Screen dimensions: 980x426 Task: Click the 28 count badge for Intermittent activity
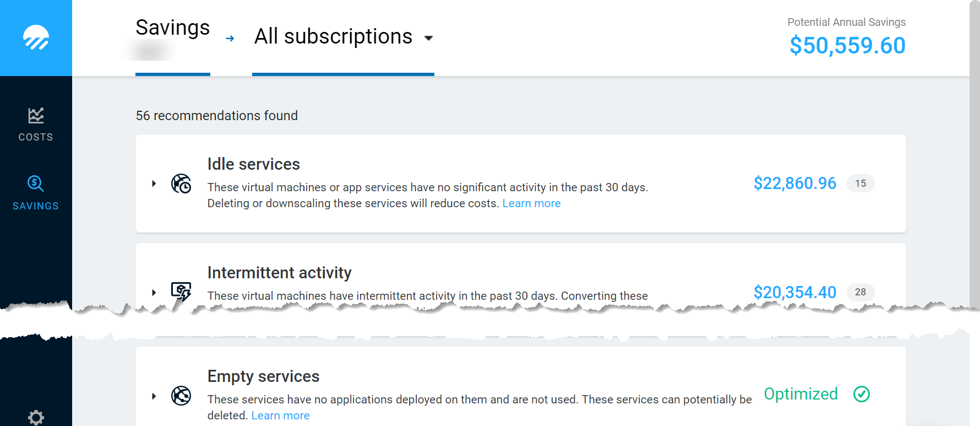pos(861,292)
